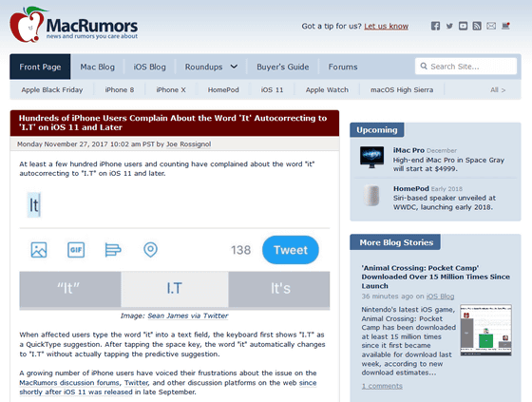Image resolution: width=532 pixels, height=402 pixels.
Task: Click the More Blog Stories header
Action: pyautogui.click(x=395, y=242)
